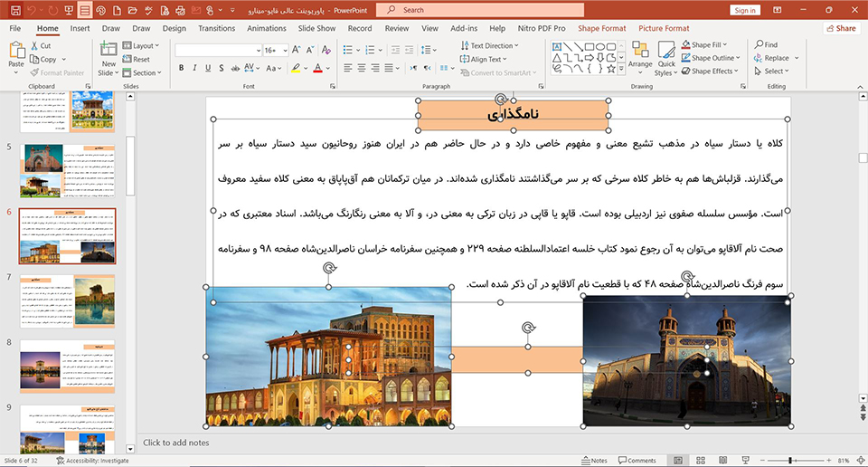Open Find
The width and height of the screenshot is (868, 467).
(766, 44)
